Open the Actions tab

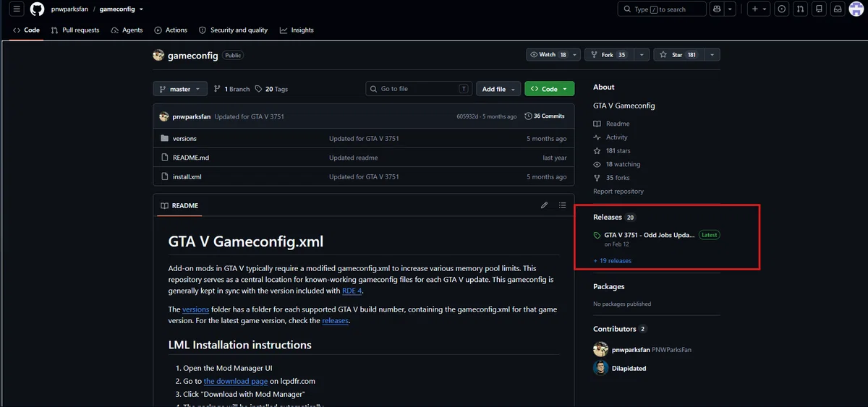pos(171,30)
